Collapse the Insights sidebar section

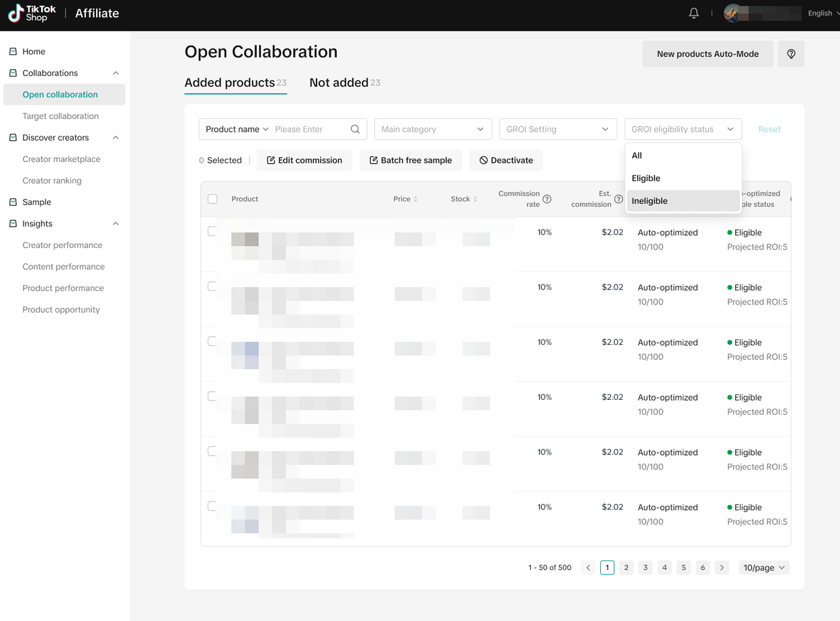click(x=116, y=224)
